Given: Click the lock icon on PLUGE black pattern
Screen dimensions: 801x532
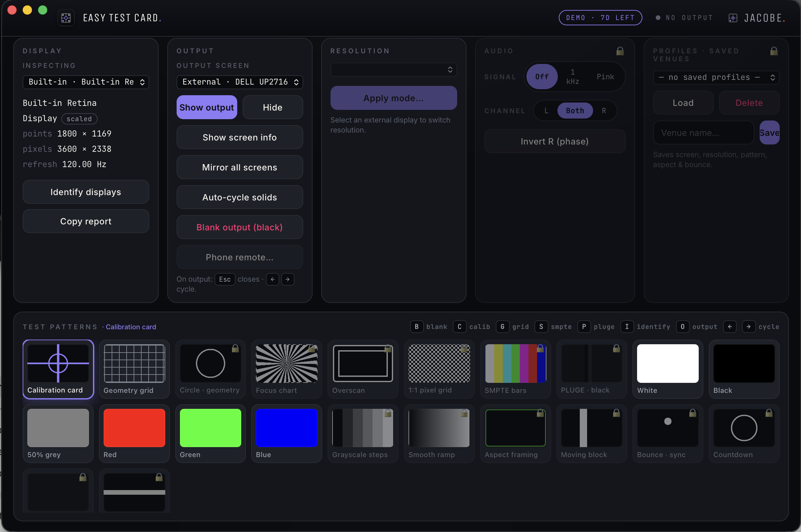Looking at the screenshot, I should pyautogui.click(x=617, y=349).
